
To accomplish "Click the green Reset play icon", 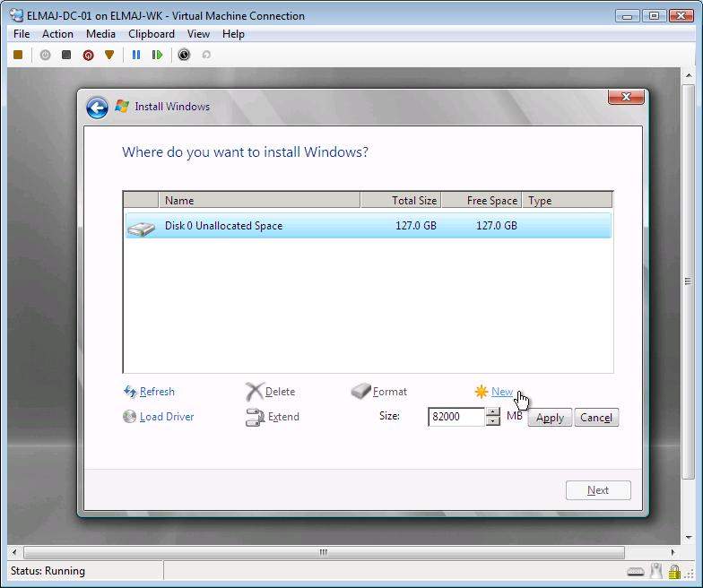I will [x=158, y=55].
